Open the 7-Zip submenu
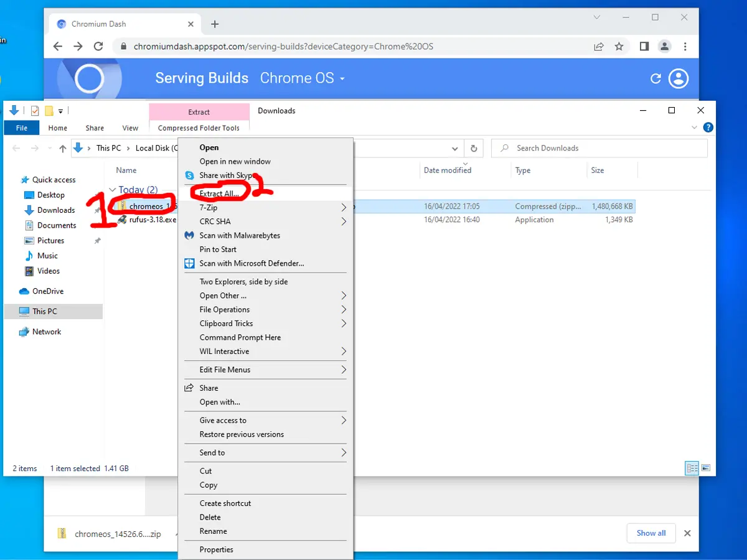This screenshot has height=560, width=747. click(x=265, y=207)
